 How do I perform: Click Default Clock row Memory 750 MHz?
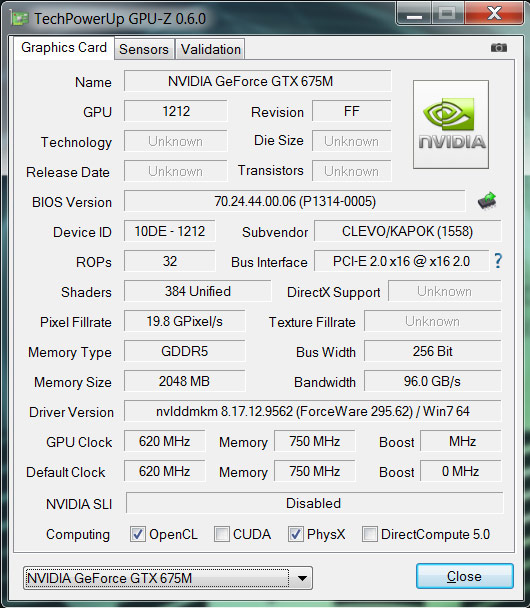(314, 471)
